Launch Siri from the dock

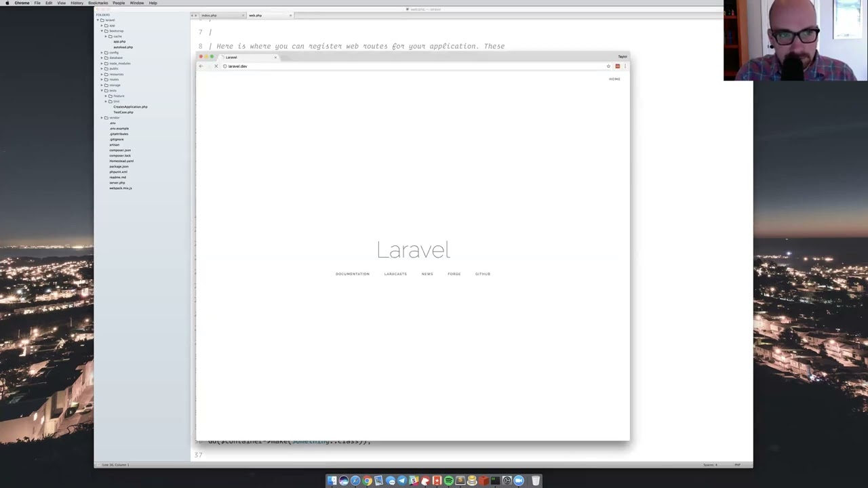(344, 481)
